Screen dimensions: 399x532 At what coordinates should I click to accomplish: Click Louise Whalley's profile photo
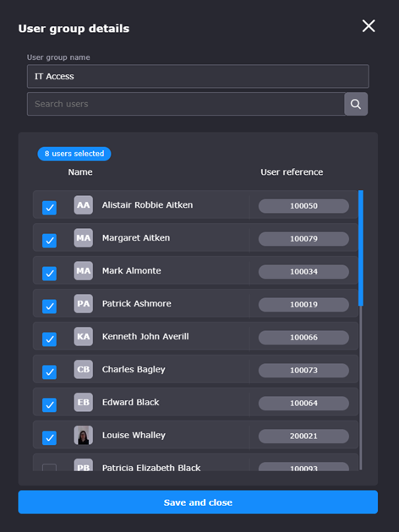pos(84,435)
